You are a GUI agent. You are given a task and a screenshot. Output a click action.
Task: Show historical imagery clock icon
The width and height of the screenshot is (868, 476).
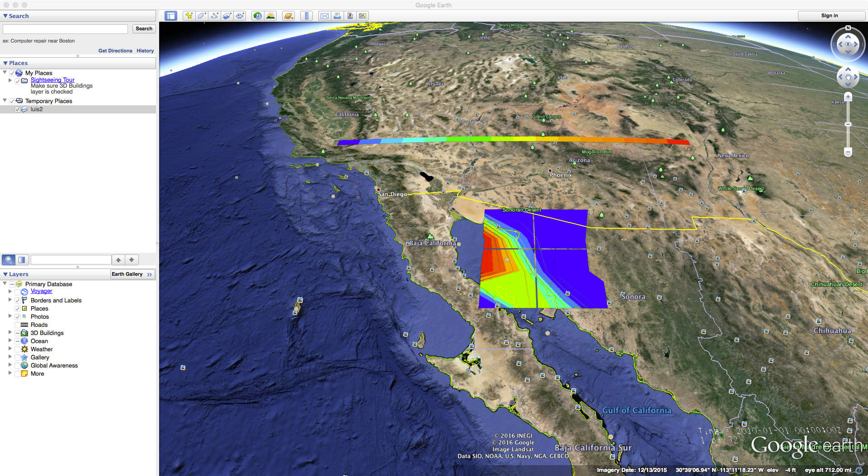pyautogui.click(x=257, y=16)
